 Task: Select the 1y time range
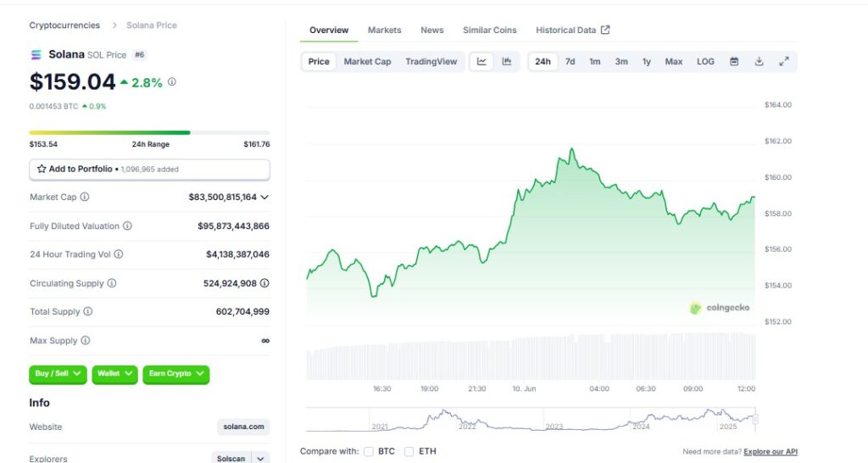647,61
